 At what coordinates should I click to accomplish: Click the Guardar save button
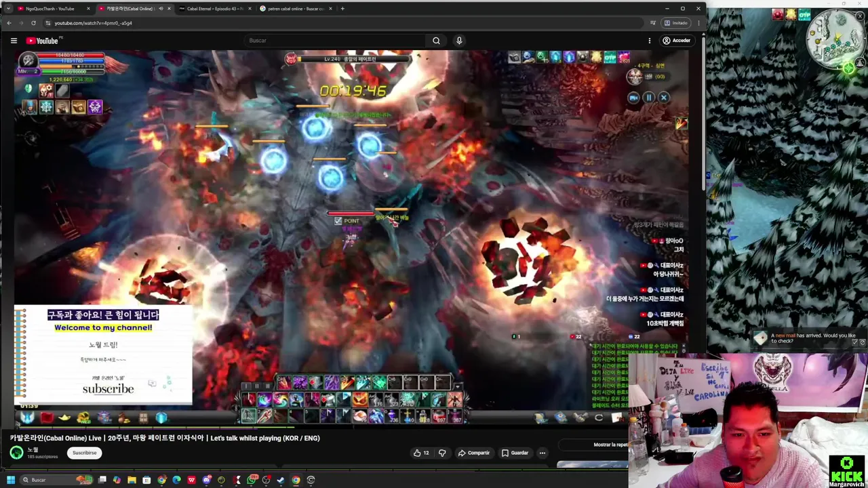(515, 453)
